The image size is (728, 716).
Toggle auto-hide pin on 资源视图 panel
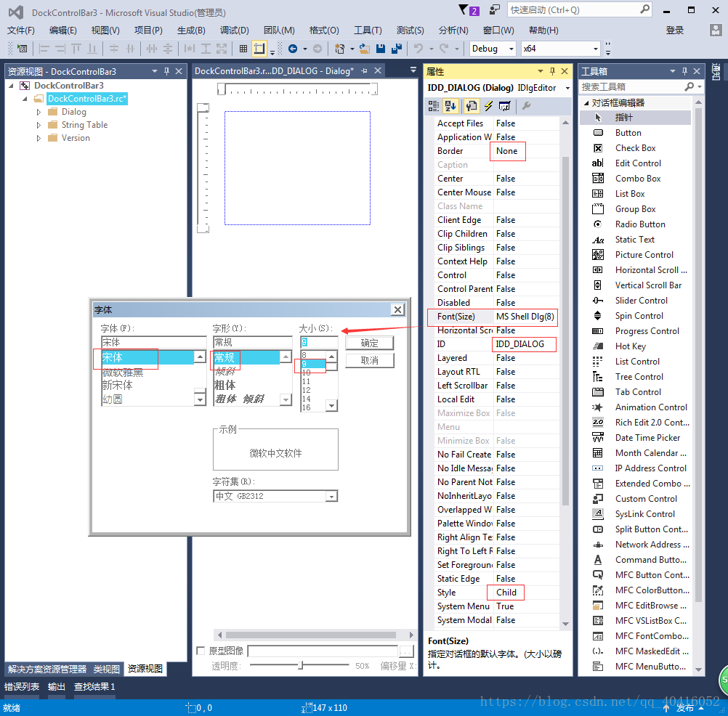coord(166,71)
